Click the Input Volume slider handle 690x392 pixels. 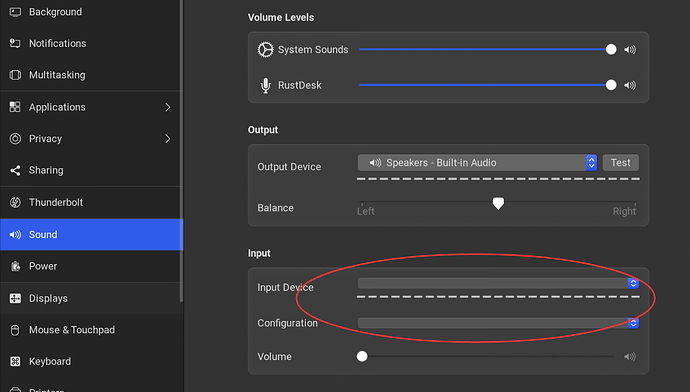pyautogui.click(x=362, y=356)
